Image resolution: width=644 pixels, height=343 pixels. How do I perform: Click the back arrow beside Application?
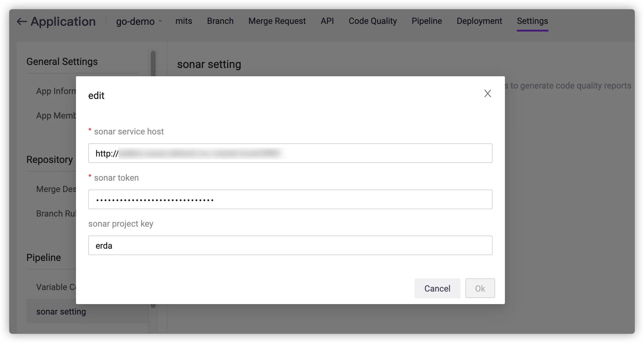pos(22,21)
